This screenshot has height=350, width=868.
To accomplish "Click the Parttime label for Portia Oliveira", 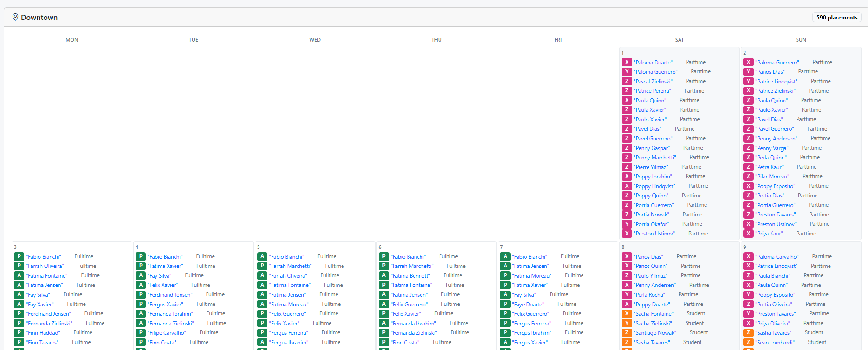I will 816,304.
